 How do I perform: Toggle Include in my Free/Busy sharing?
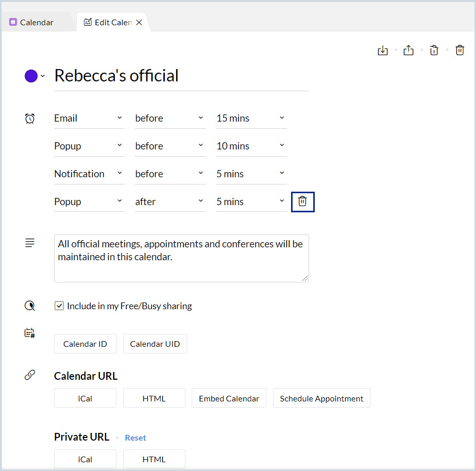[x=59, y=306]
